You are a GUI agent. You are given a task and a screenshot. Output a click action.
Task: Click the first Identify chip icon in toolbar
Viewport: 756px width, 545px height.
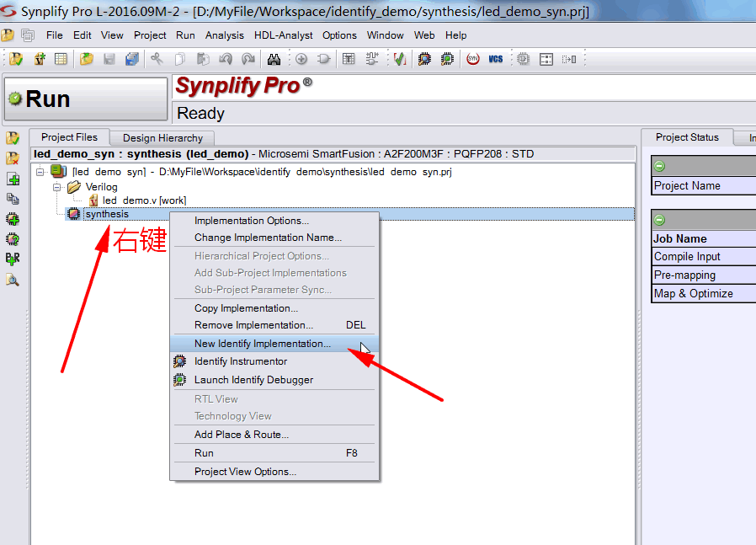(x=425, y=59)
